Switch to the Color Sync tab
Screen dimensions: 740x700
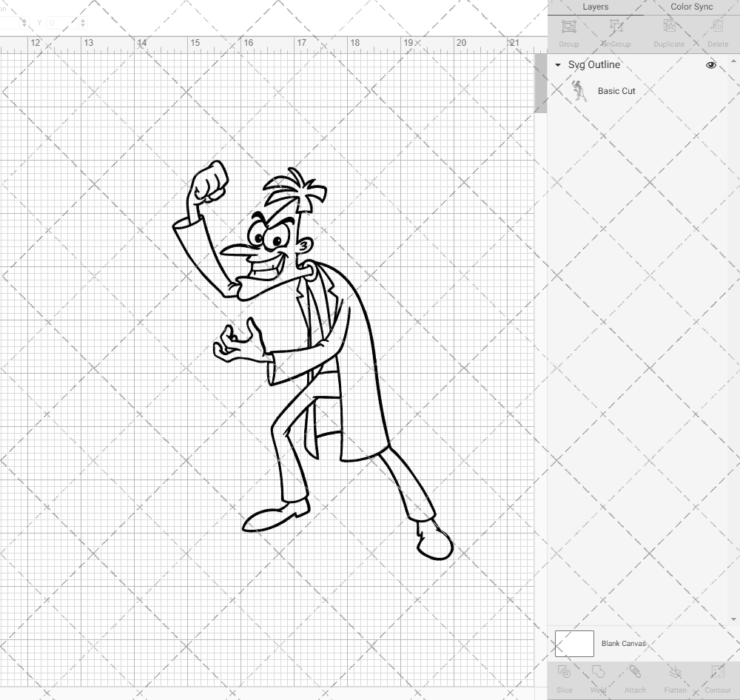point(691,7)
